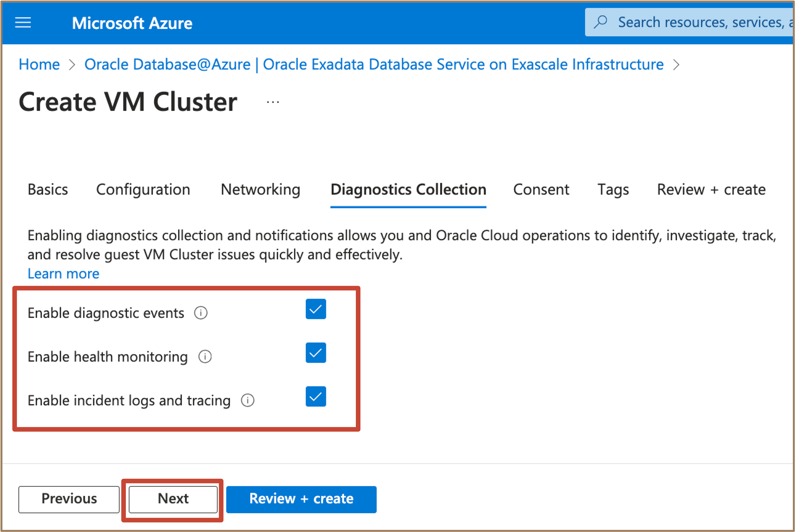Click the search magnifier icon
796x532 pixels.
(x=600, y=22)
